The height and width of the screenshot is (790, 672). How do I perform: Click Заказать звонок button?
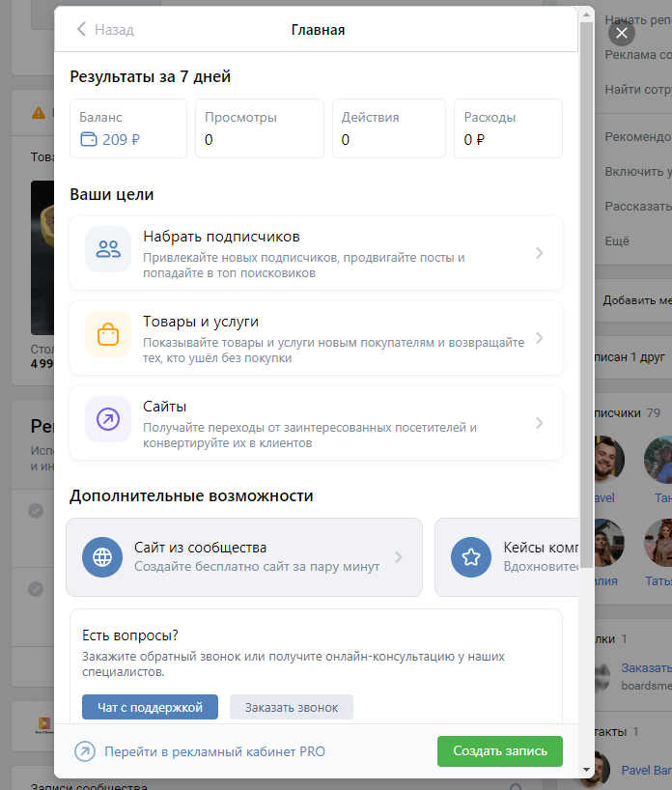pos(292,707)
